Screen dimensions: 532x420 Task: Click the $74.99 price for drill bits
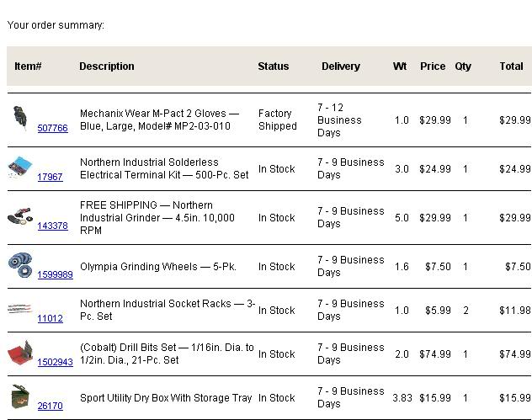click(x=435, y=354)
